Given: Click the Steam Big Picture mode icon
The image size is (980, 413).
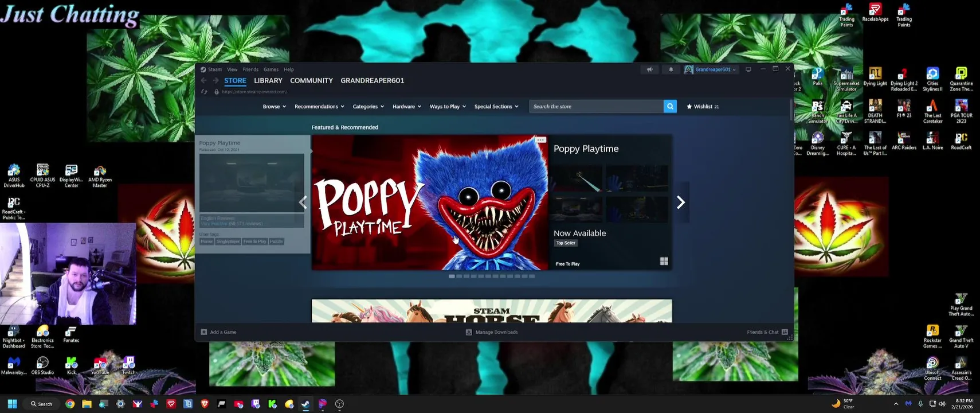Looking at the screenshot, I should point(748,69).
